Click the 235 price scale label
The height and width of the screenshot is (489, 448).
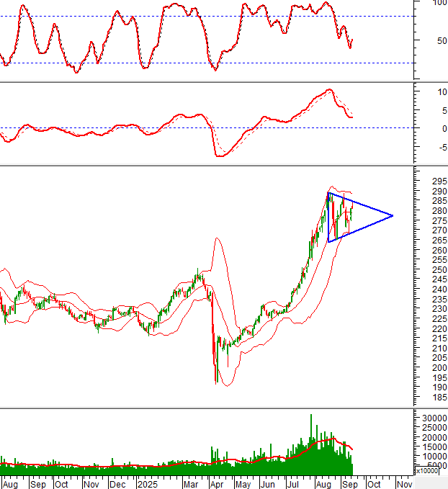coord(439,300)
